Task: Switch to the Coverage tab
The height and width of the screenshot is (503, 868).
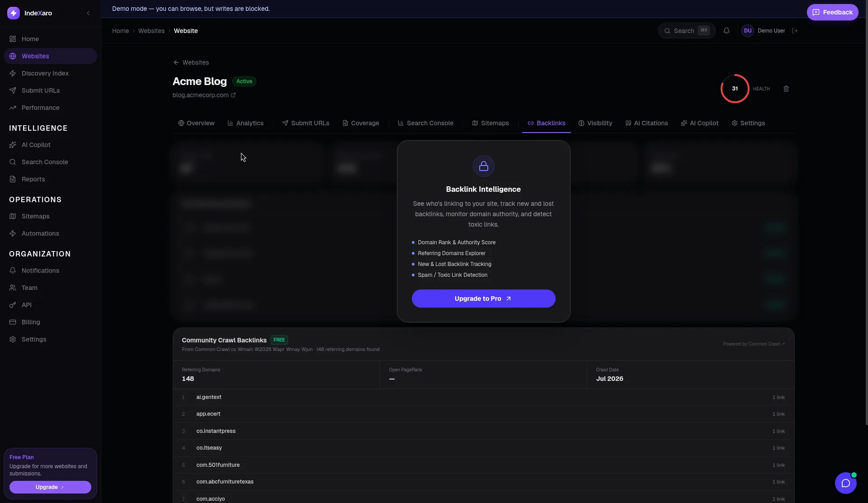Action: (x=361, y=123)
